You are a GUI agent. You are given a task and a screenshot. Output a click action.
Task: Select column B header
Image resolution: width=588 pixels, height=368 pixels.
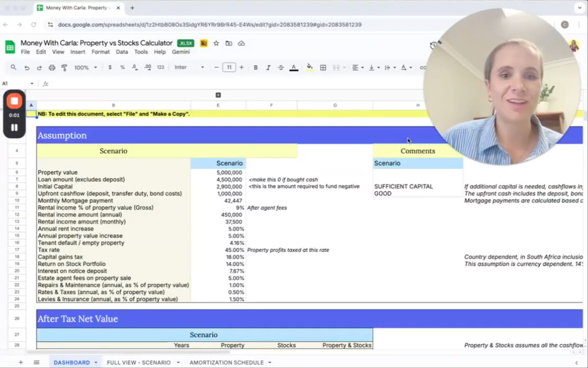(114, 105)
